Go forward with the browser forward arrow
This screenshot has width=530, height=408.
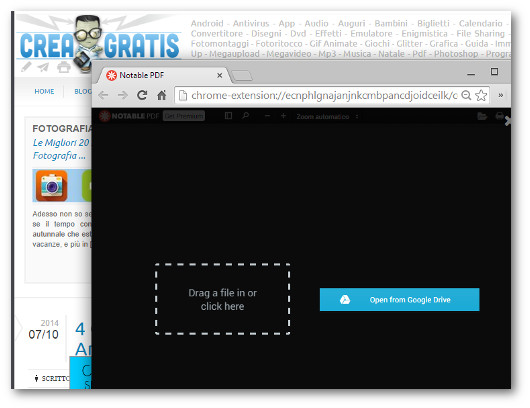122,95
